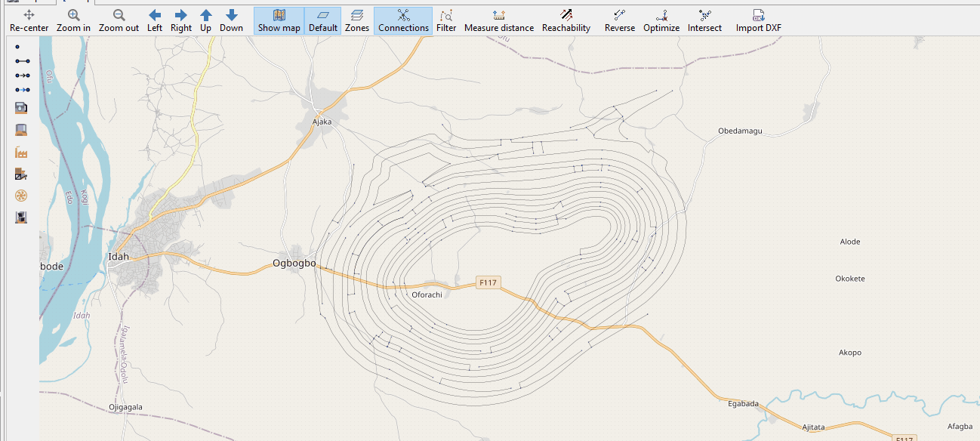Viewport: 980px width, 441px height.
Task: Select the fuel pump station tool
Action: 21,108
